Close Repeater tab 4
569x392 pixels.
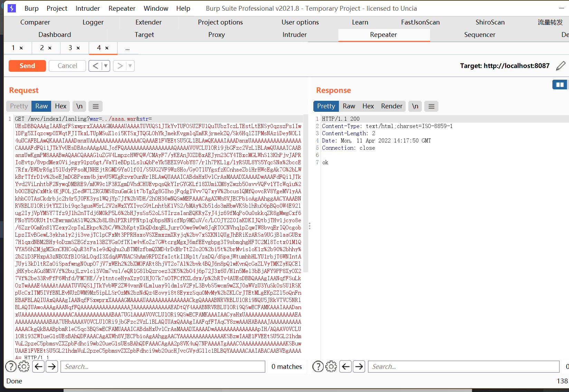point(107,48)
